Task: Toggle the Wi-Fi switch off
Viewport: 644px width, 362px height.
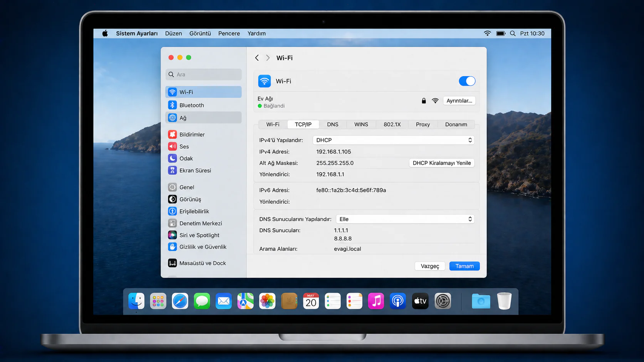Action: click(467, 81)
